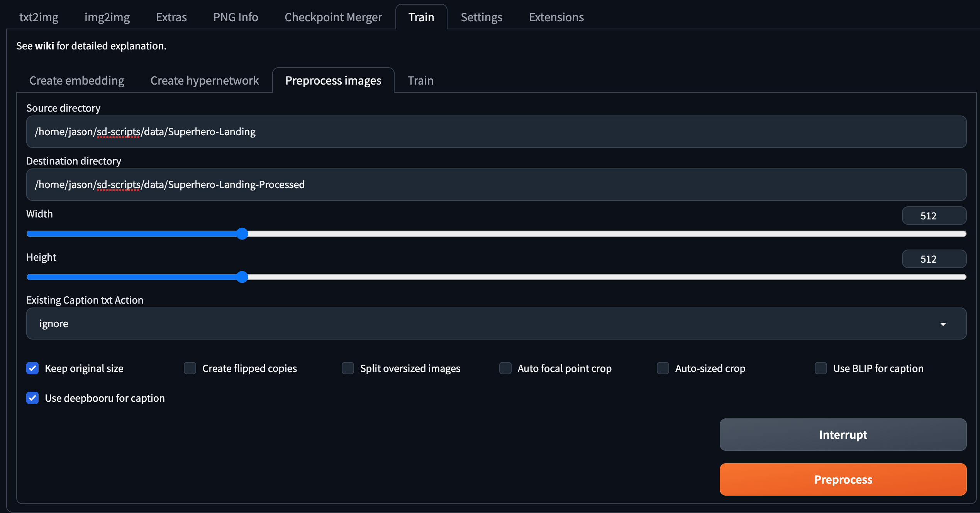Open Create hypernetwork sub-tab
Screen dimensions: 980x513
point(204,80)
